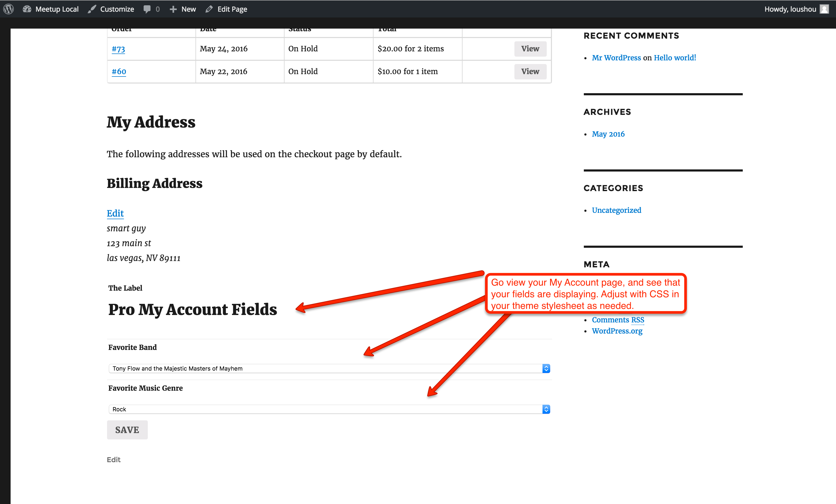836x504 pixels.
Task: Click the My Address heading
Action: tap(151, 122)
